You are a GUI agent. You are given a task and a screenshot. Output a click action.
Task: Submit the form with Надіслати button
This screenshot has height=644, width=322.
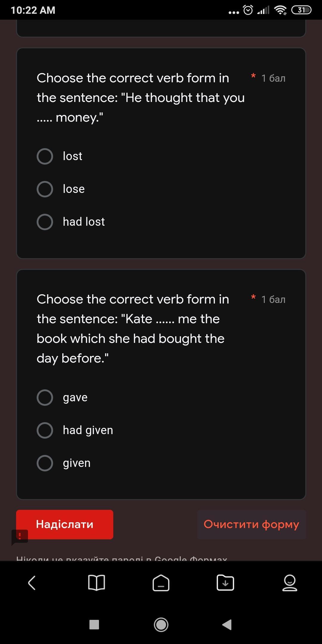coord(65,524)
